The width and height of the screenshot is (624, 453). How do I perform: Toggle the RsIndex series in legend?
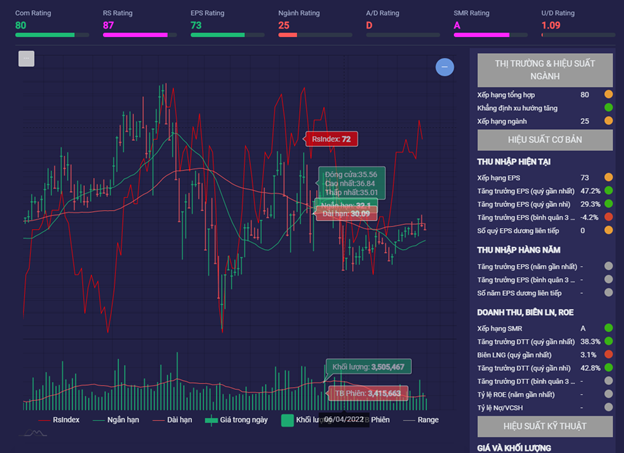[x=58, y=420]
